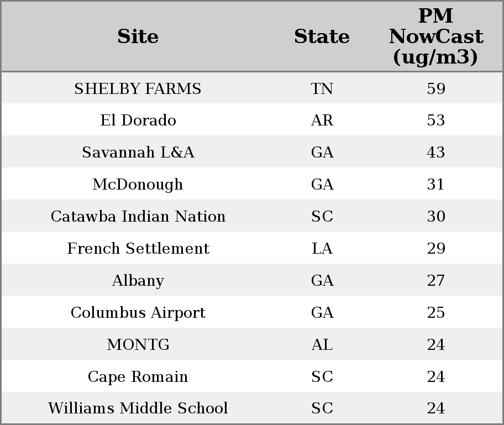Click the State column header
Screen dimensions: 504x425
(322, 36)
